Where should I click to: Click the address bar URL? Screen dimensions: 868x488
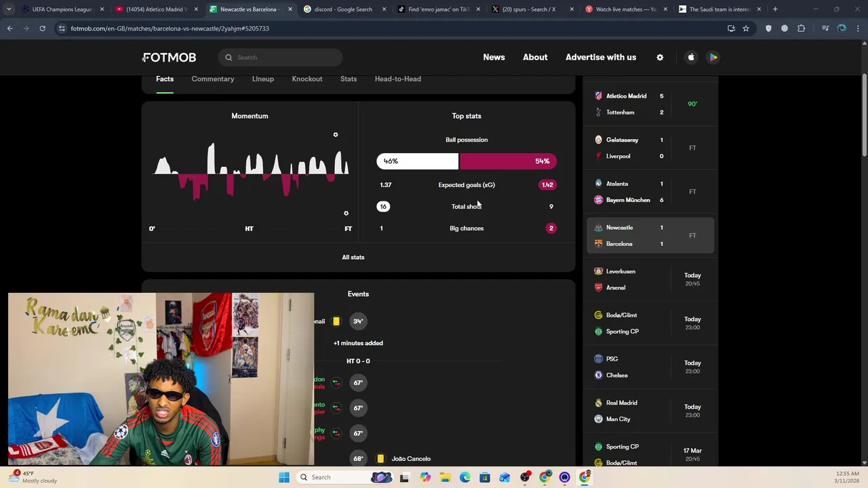(170, 28)
